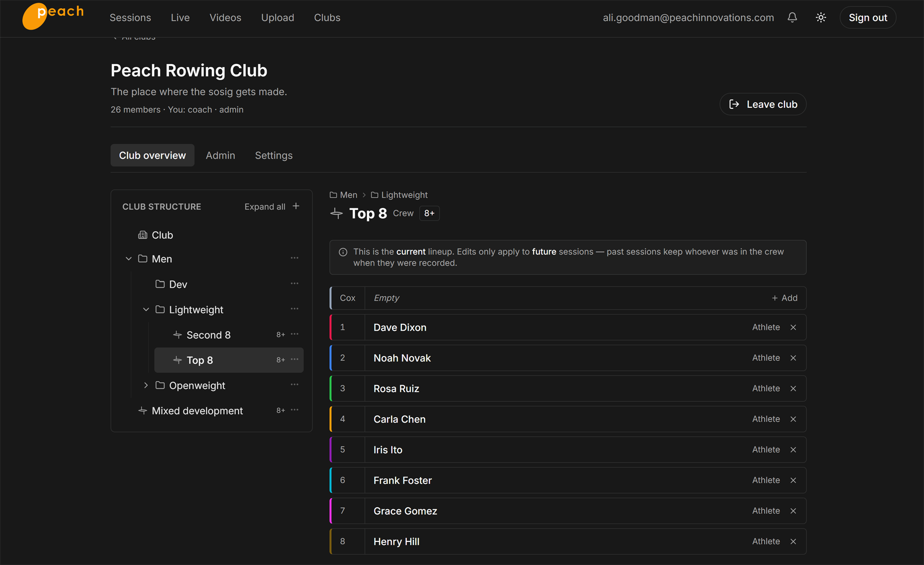Remove Henry Hill from seat 8
The image size is (924, 565).
(x=793, y=541)
